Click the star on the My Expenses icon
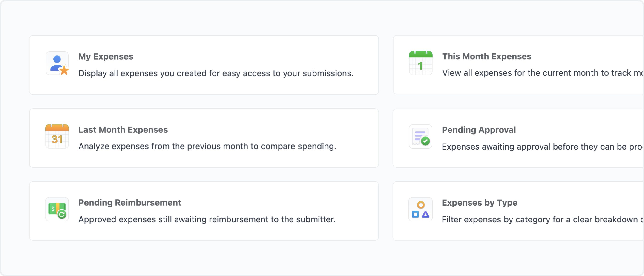This screenshot has width=644, height=276. coord(64,71)
